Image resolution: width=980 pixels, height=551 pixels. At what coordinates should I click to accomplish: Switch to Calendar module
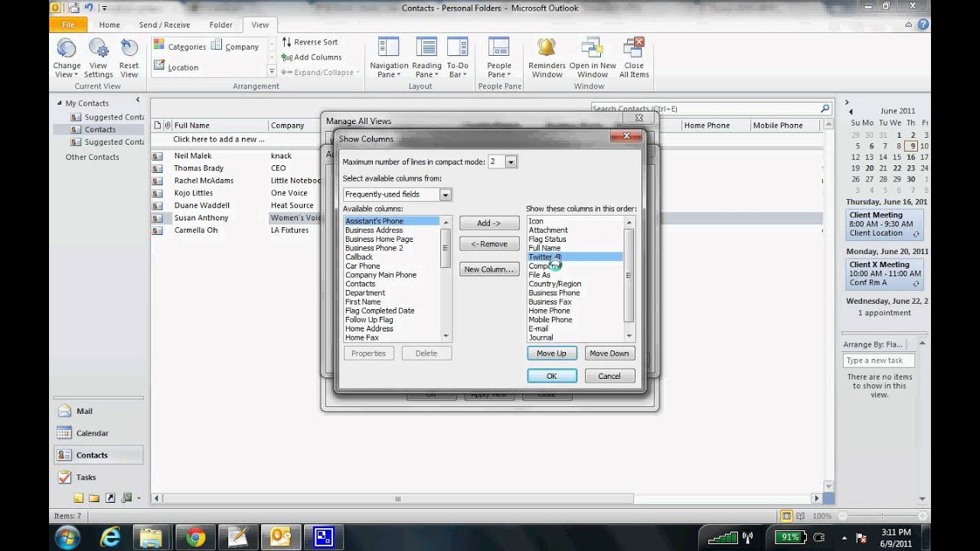coord(98,433)
